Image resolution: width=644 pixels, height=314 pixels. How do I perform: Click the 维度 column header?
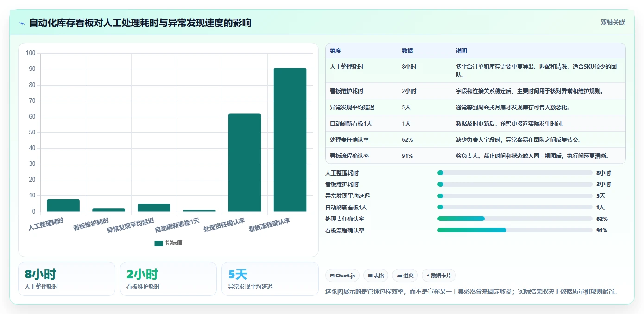(x=335, y=51)
